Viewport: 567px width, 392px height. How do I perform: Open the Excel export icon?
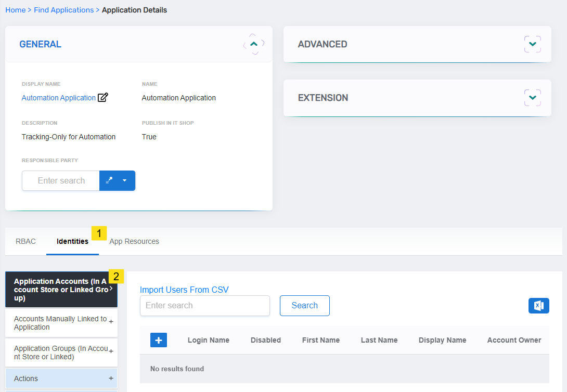(x=539, y=305)
